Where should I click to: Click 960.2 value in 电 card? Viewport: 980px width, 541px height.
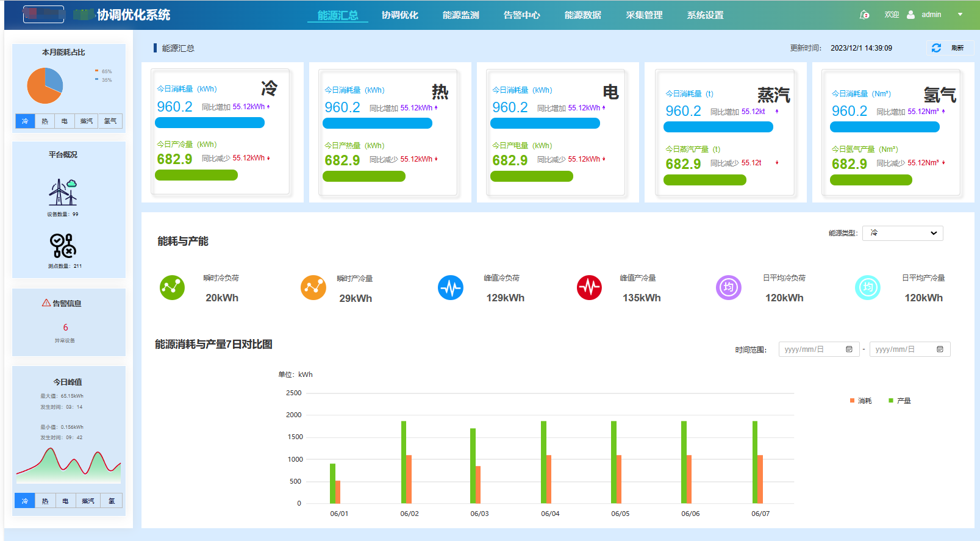click(510, 107)
